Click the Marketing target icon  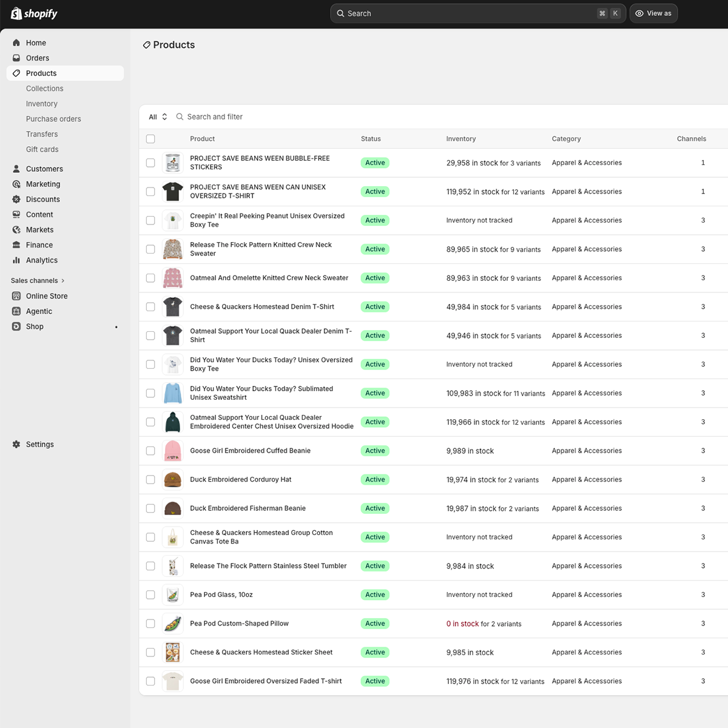pyautogui.click(x=16, y=184)
